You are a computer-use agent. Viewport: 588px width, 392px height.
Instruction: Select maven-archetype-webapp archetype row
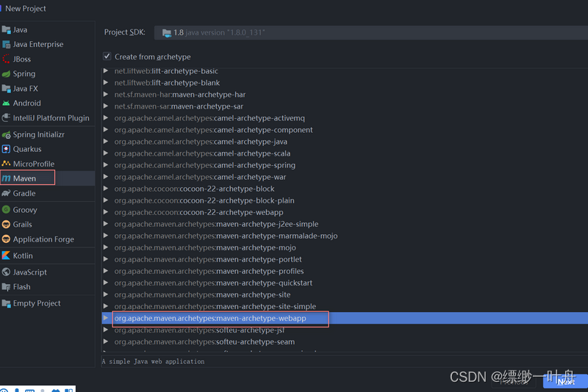[x=345, y=319]
